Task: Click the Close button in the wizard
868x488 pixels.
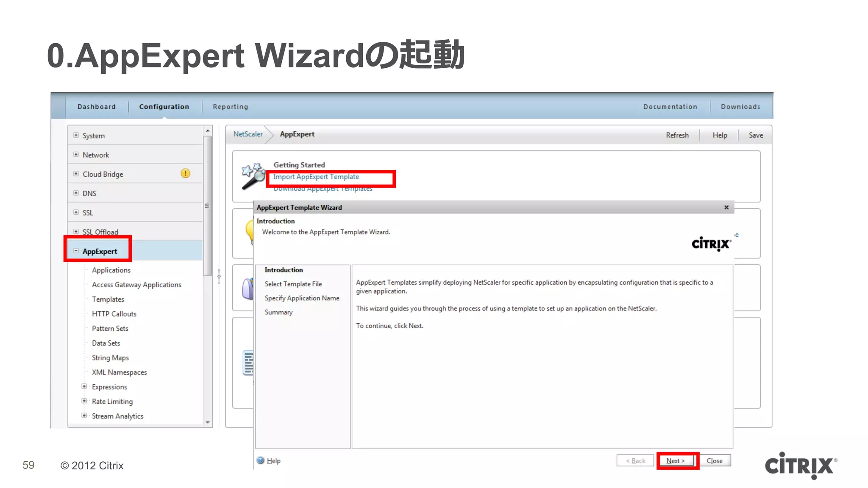Action: click(x=714, y=460)
